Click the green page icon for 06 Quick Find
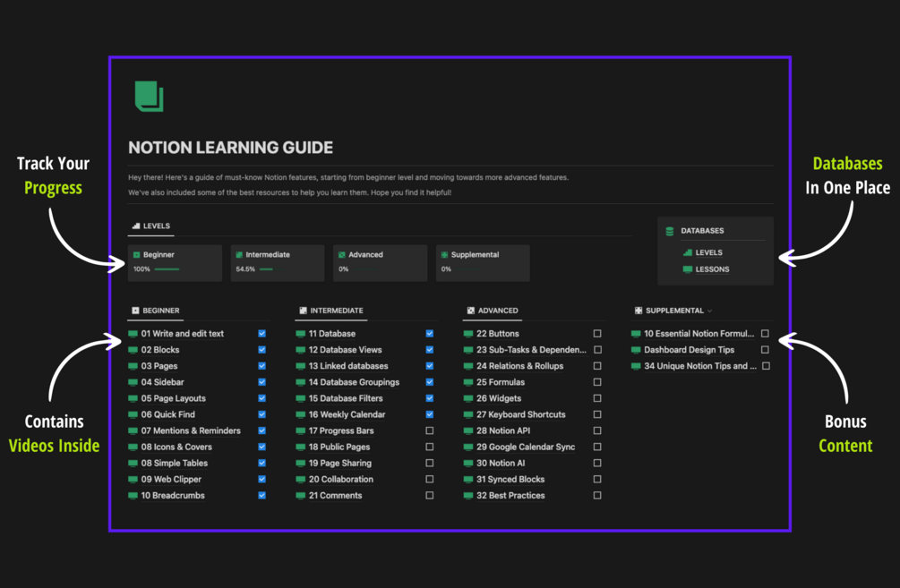The width and height of the screenshot is (900, 588). pos(133,414)
